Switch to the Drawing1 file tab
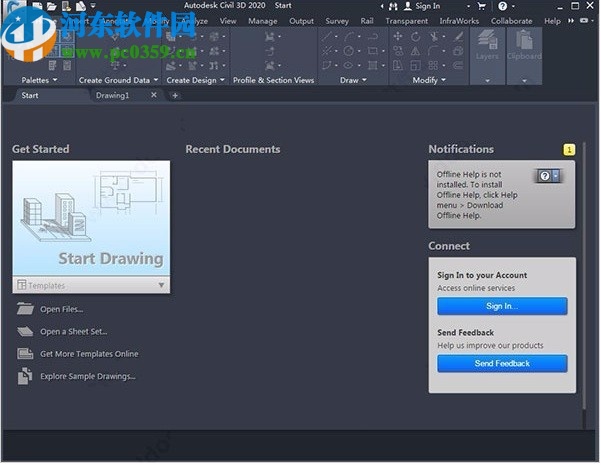The width and height of the screenshot is (601, 465). point(112,95)
